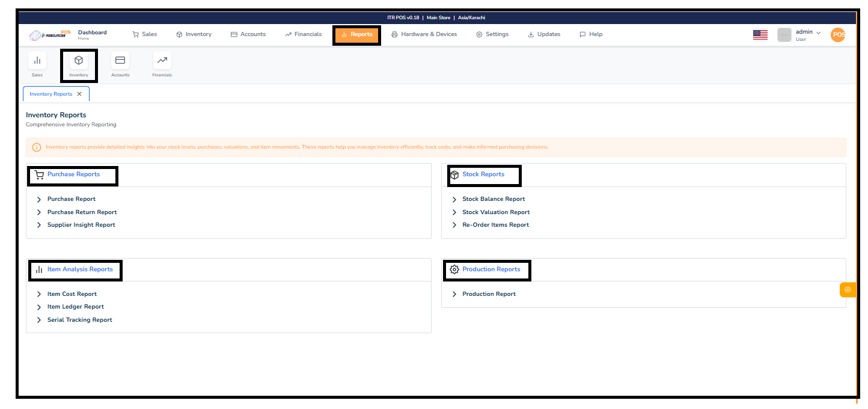Click the US flag language icon
The height and width of the screenshot is (409, 868).
(760, 34)
